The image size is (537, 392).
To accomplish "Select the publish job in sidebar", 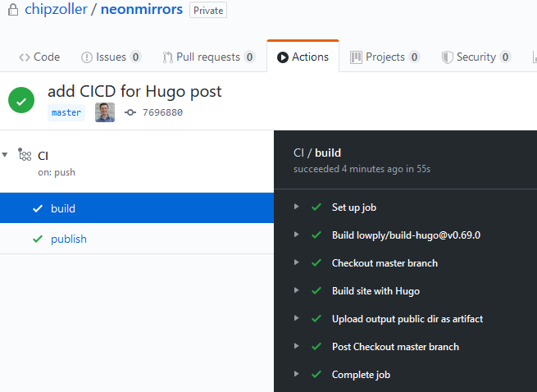I will point(69,239).
